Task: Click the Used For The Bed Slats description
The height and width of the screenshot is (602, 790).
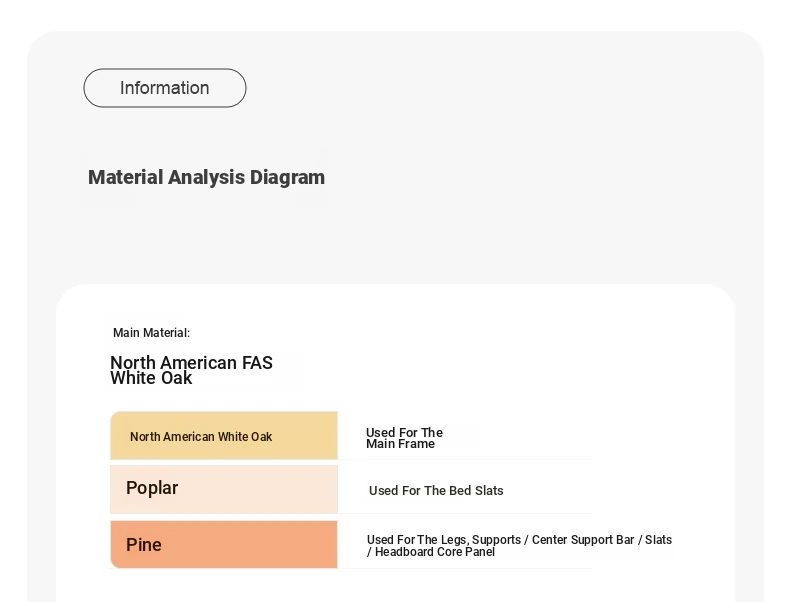Action: click(436, 491)
